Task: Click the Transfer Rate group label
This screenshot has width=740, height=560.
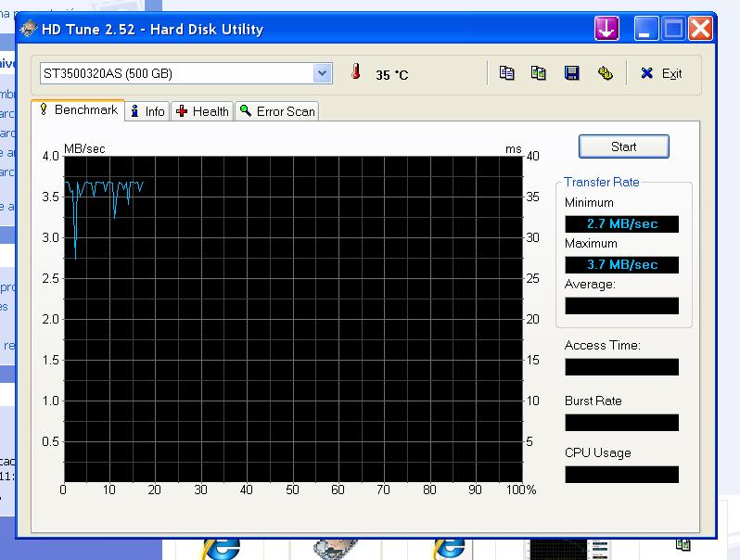Action: coord(601,182)
